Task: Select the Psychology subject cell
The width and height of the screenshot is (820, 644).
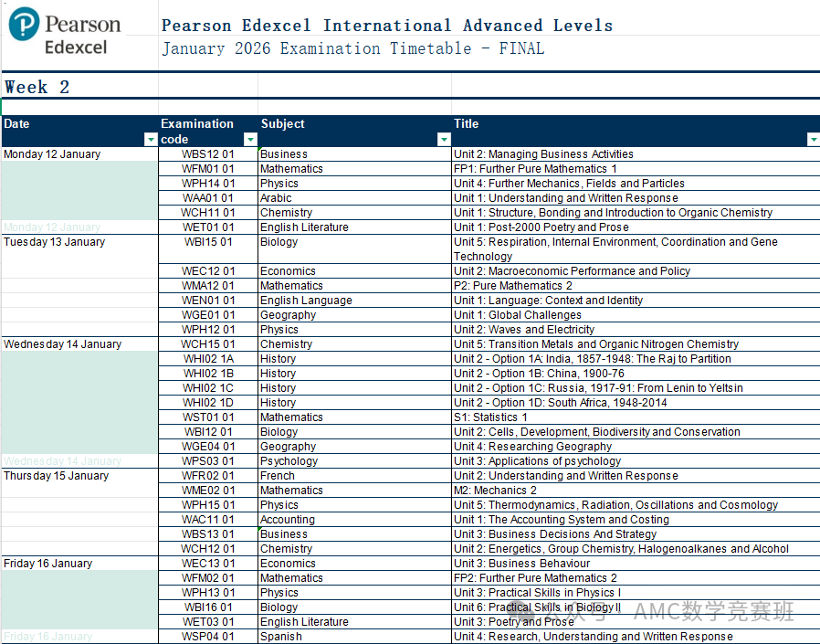Action: tap(289, 461)
